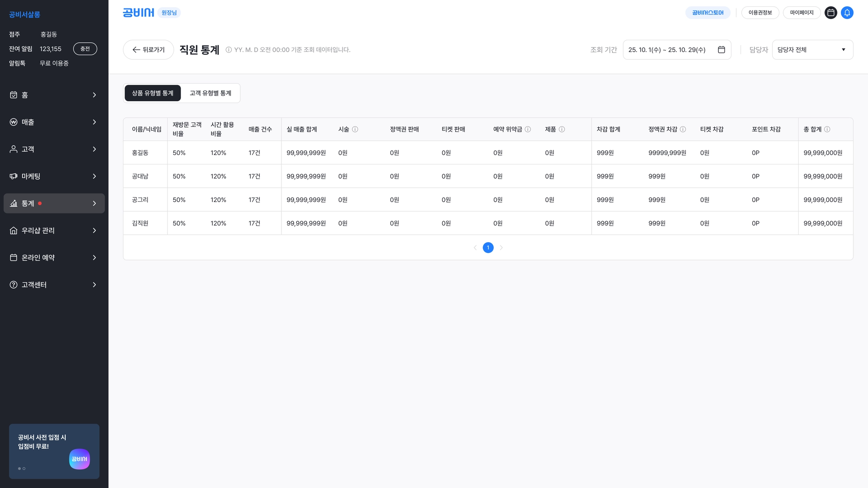Open the 공비서스토어 button
Screen dimensions: 868x488
[x=707, y=13]
